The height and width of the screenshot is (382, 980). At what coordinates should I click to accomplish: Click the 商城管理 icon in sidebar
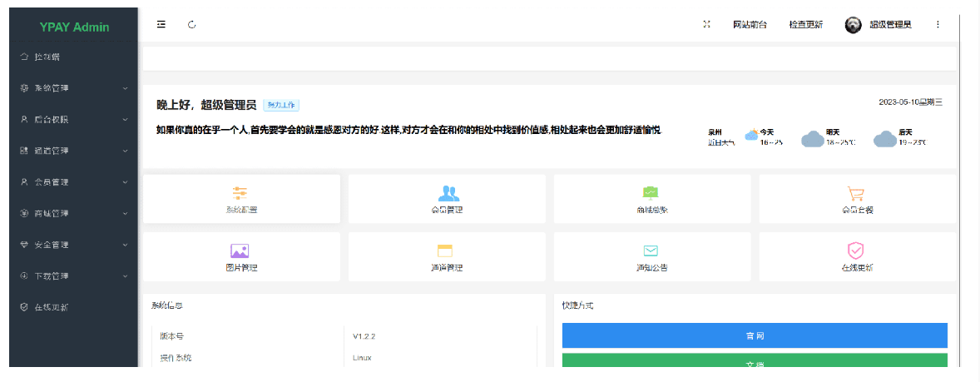pyautogui.click(x=24, y=213)
